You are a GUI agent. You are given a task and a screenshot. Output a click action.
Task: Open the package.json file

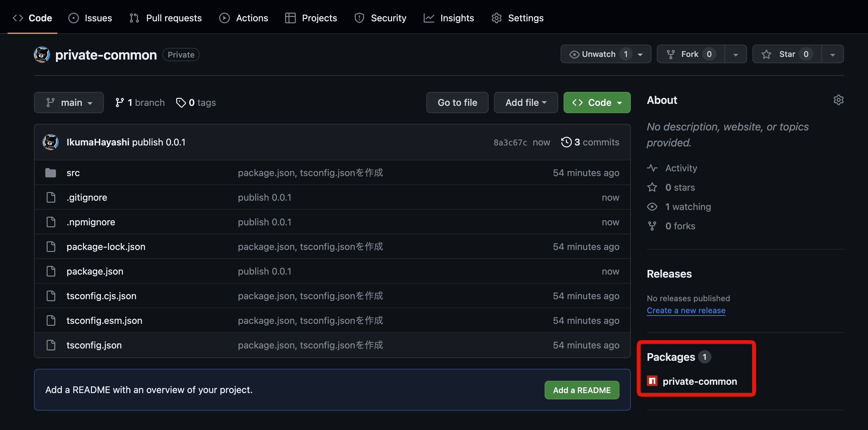[95, 271]
